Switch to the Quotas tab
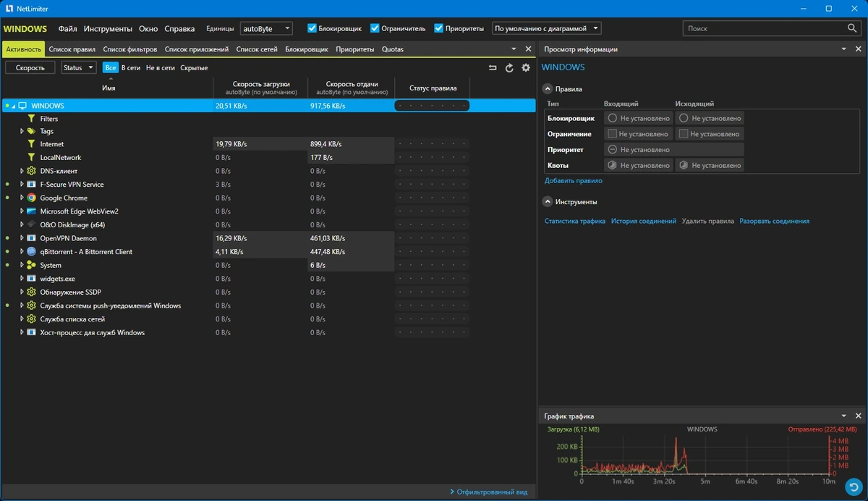Viewport: 868px width, 501px height. [393, 49]
